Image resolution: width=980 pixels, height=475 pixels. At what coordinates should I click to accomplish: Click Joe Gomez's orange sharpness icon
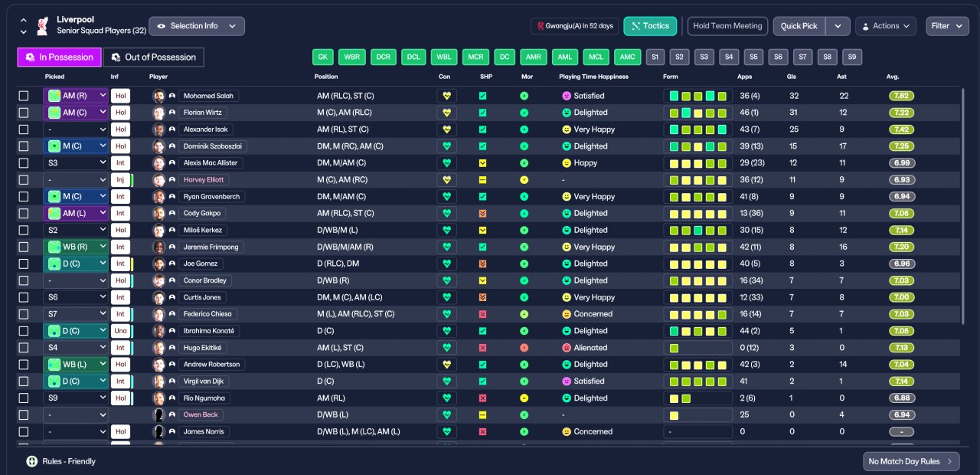click(482, 264)
